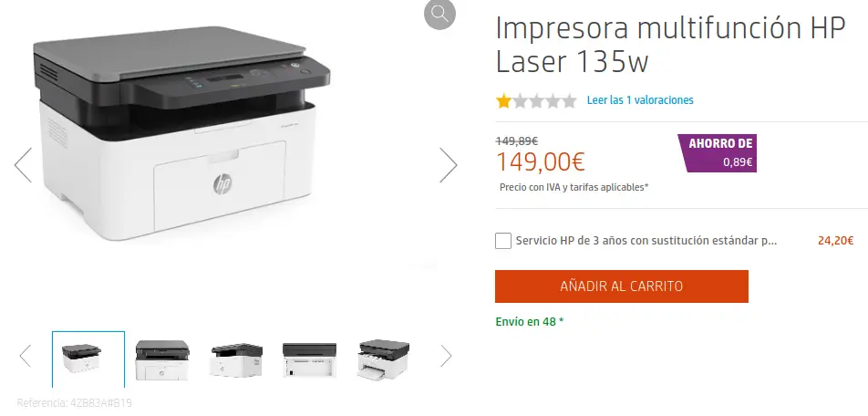868x416 pixels.
Task: Select fifth thumbnail with paper output
Action: point(383,359)
